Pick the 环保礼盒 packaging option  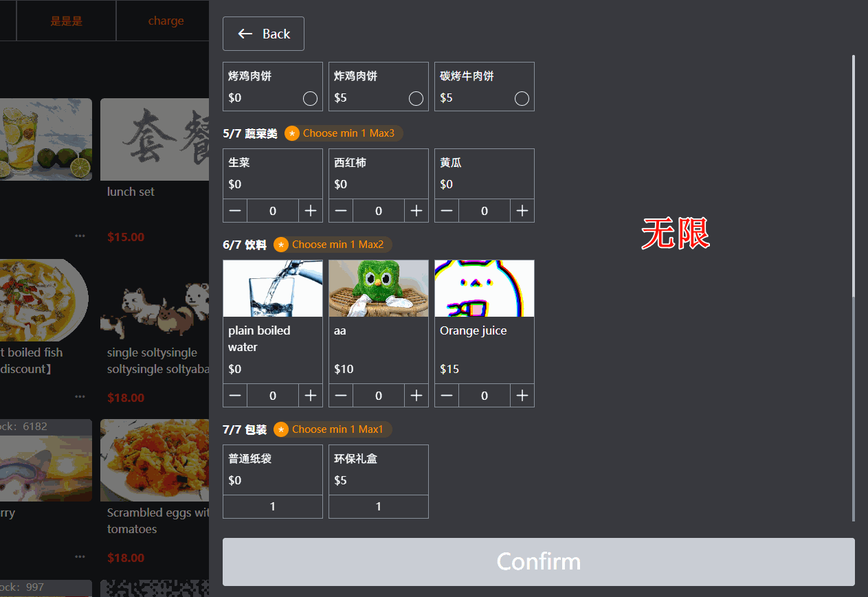[x=379, y=482]
